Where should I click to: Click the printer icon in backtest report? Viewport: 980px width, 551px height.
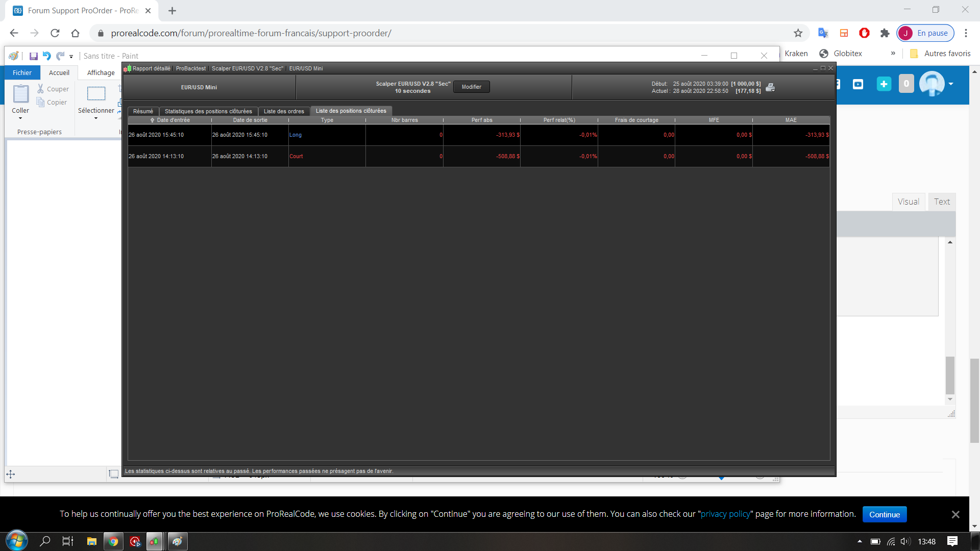coord(770,87)
